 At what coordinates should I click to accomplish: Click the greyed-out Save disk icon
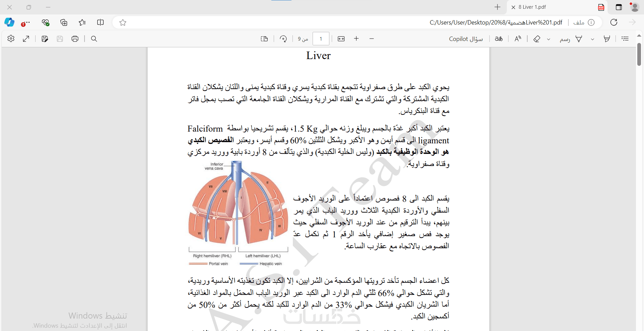60,39
